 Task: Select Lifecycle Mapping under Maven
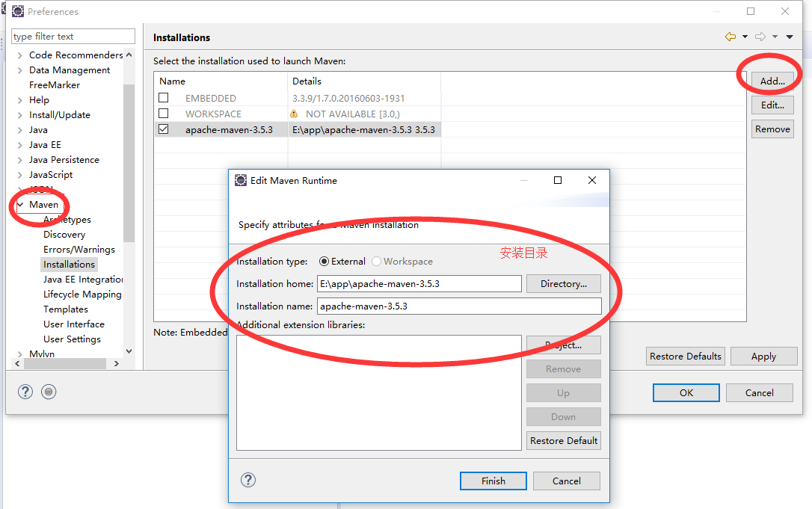point(82,294)
